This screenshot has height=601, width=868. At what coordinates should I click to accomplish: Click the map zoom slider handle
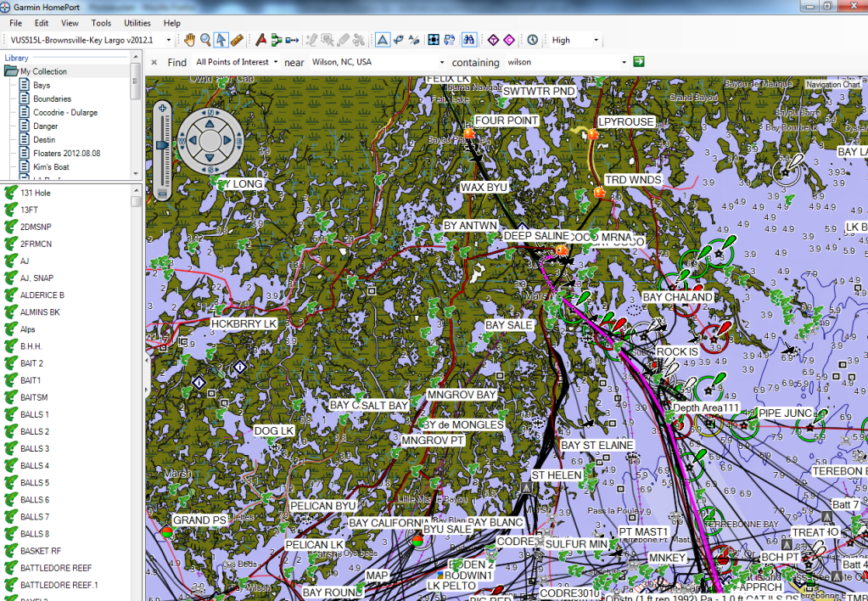click(x=162, y=144)
